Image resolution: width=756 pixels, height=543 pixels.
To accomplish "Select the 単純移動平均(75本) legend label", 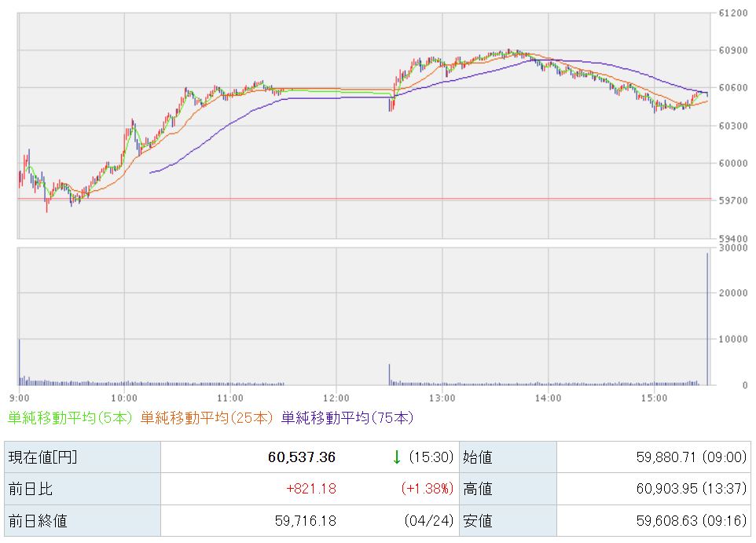I will point(347,418).
